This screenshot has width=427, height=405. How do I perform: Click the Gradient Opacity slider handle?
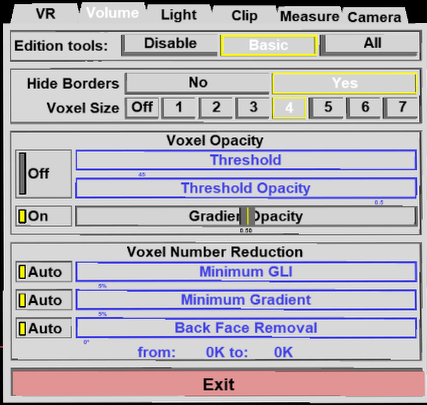point(248,216)
